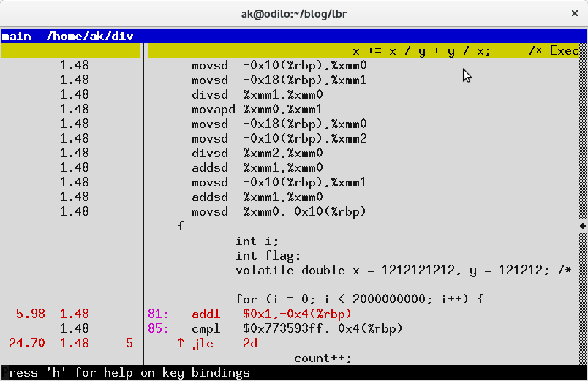Click the 'movsd -0x10(%rbp),%xmm1' instruction
The height and width of the screenshot is (381, 588).
click(279, 182)
